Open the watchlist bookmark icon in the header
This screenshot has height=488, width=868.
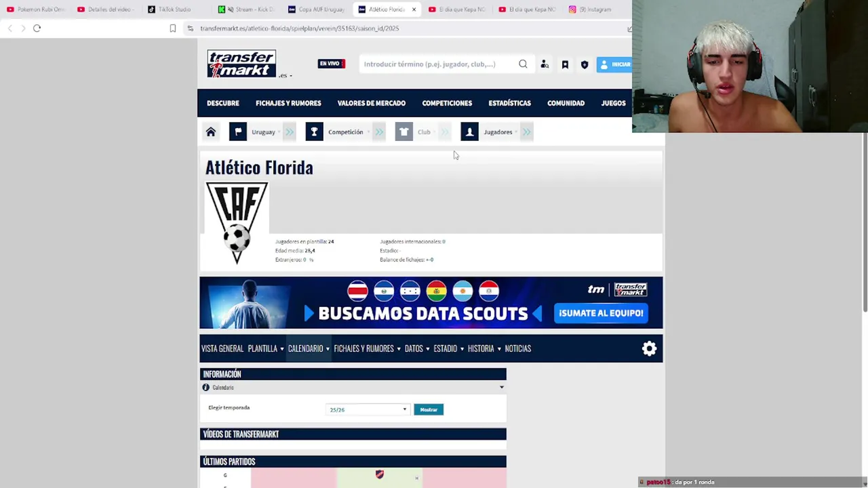point(565,64)
